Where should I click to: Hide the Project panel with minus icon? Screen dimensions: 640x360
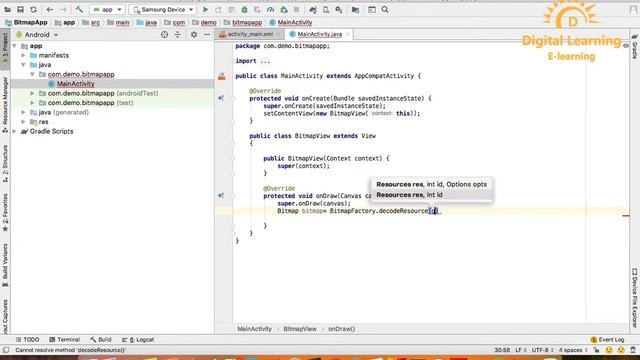207,35
